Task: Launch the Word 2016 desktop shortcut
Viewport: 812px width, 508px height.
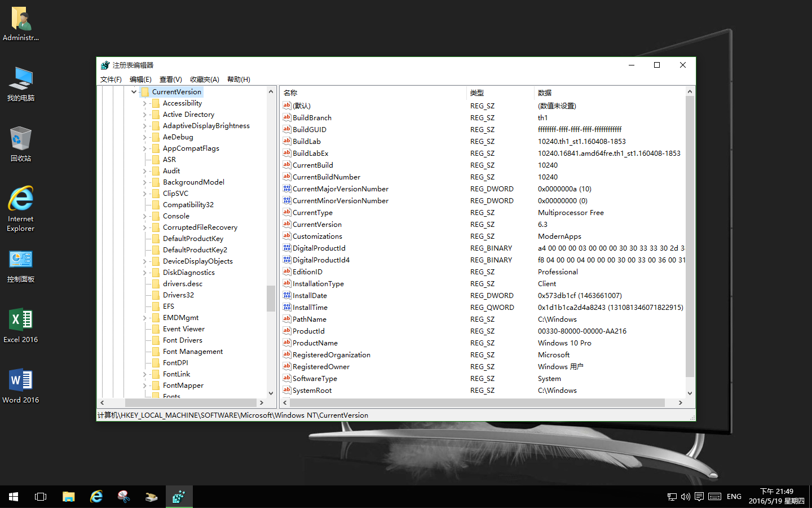Action: [21, 386]
